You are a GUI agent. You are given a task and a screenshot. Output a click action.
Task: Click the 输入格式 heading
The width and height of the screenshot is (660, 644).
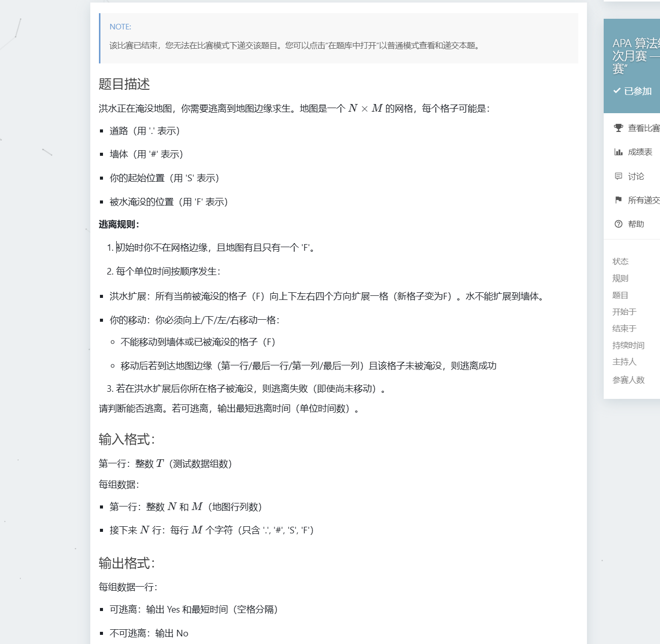pyautogui.click(x=127, y=439)
